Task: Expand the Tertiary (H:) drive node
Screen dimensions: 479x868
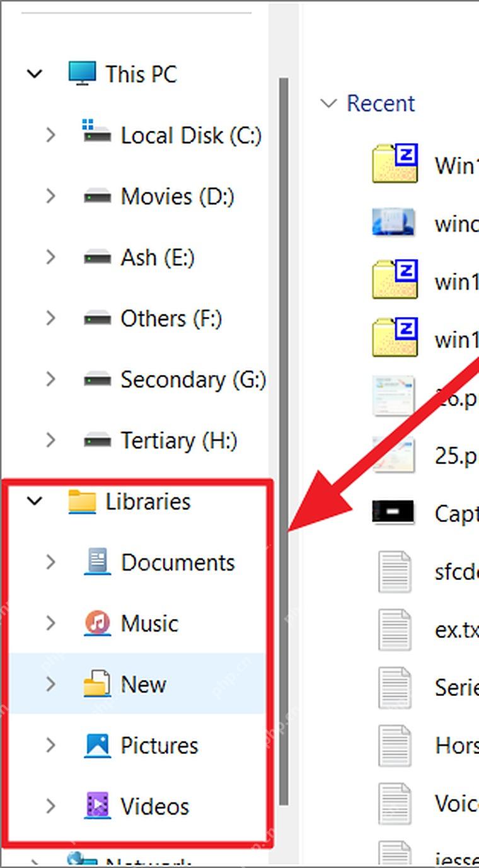Action: (x=50, y=440)
